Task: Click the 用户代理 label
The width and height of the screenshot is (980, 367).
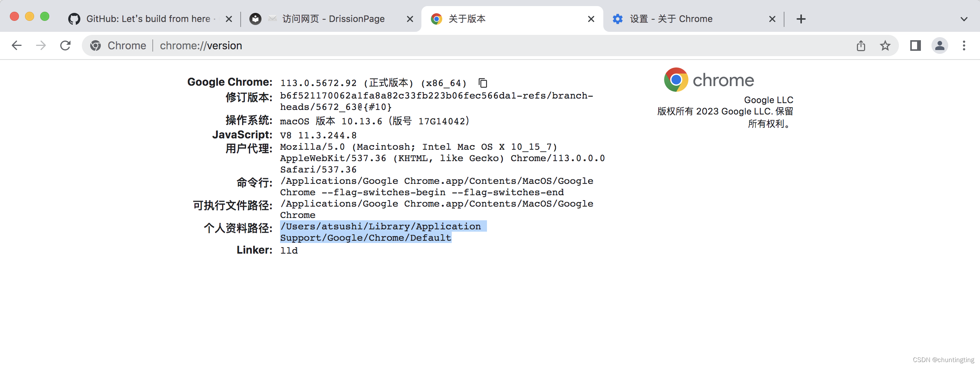Action: (249, 149)
